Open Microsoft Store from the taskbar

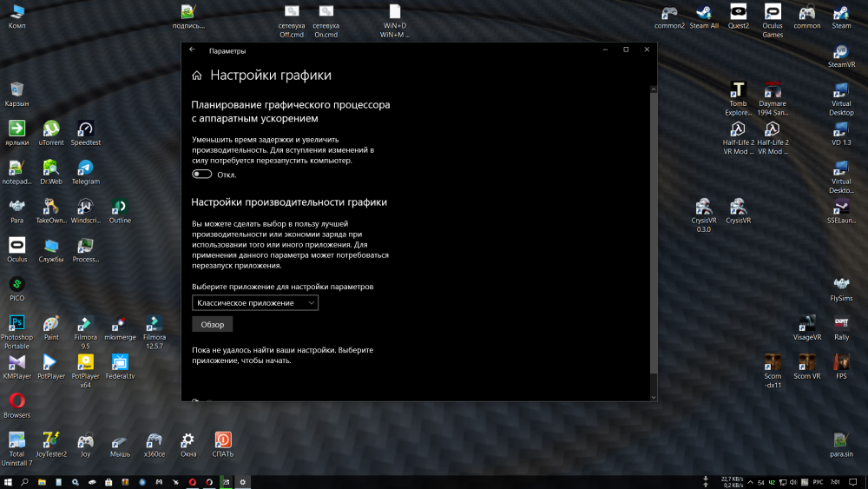point(108,482)
